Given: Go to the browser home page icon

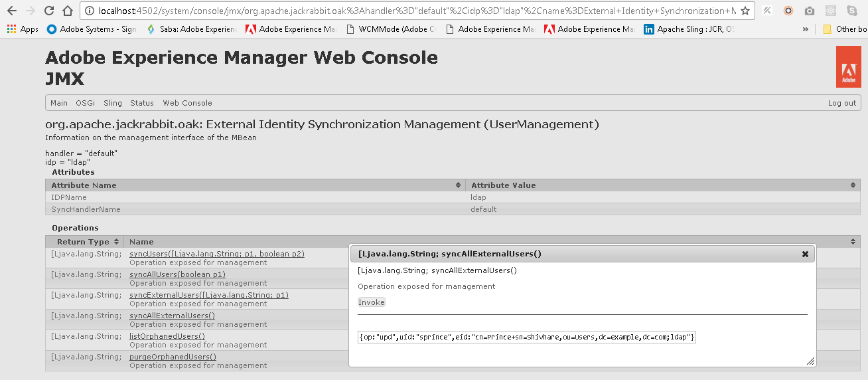Looking at the screenshot, I should pos(68,11).
